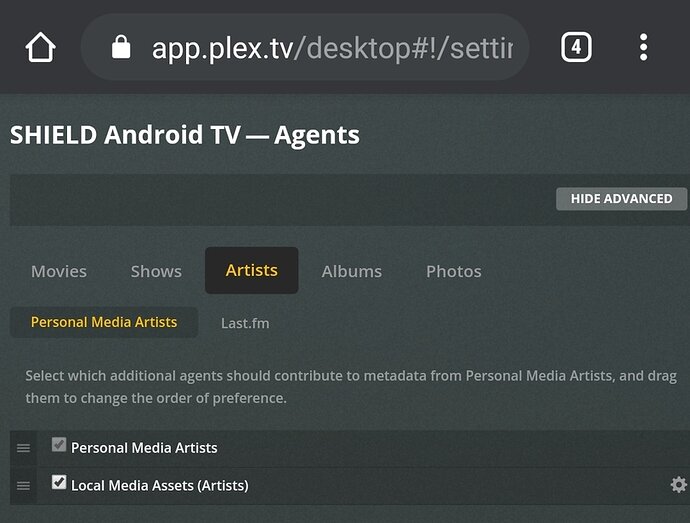Click drag handle for Local Media Assets row
The width and height of the screenshot is (690, 523).
coord(23,486)
